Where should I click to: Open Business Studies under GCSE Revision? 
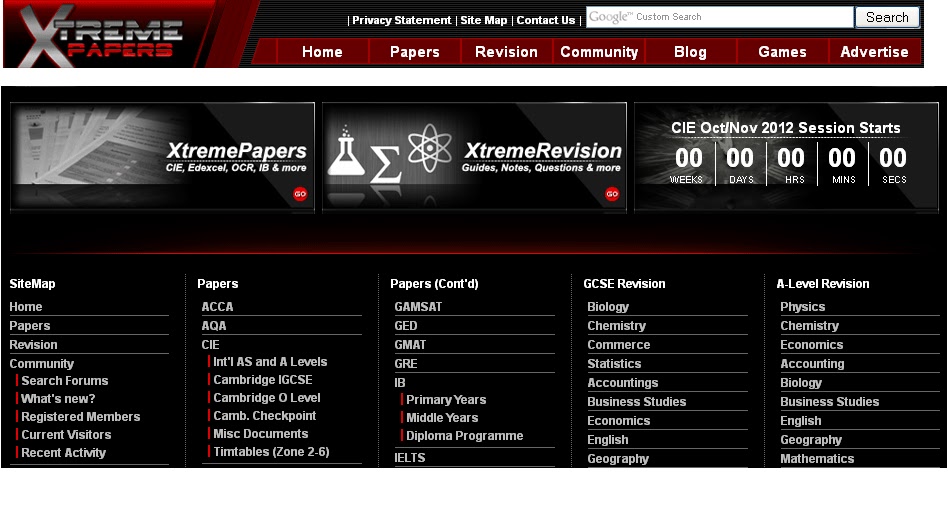[637, 402]
